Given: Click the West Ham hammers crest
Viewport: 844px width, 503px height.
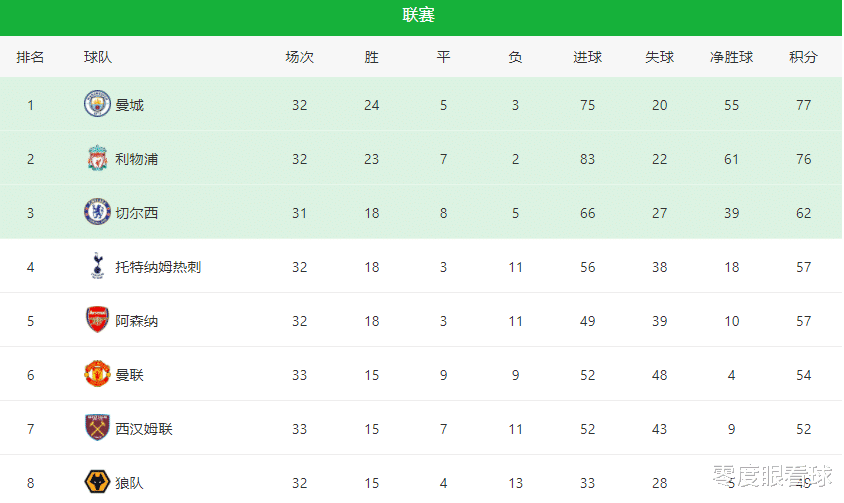Looking at the screenshot, I should click(97, 428).
